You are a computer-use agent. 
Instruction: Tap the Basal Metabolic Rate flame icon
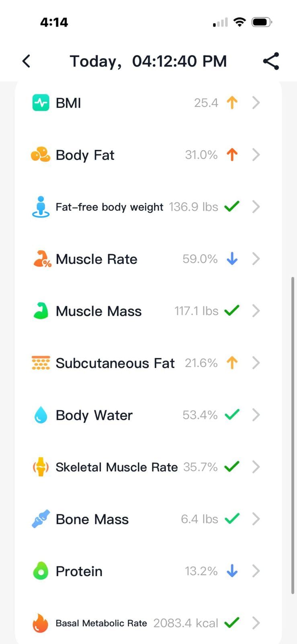(41, 623)
